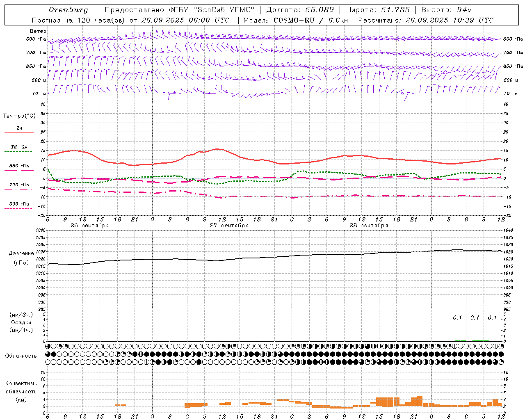525x420 pixels.
Task: Click the 500 гПа temperature legend entry
Action: [x=19, y=204]
